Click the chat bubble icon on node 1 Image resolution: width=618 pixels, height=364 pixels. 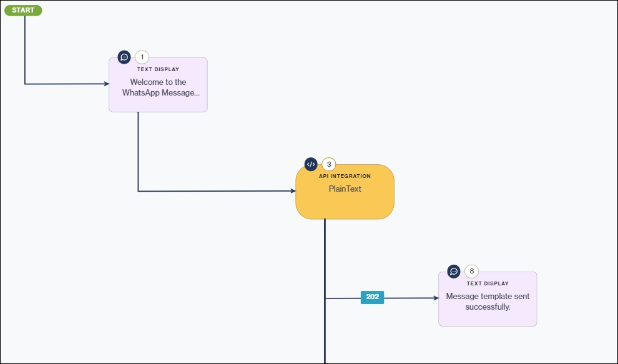point(124,57)
